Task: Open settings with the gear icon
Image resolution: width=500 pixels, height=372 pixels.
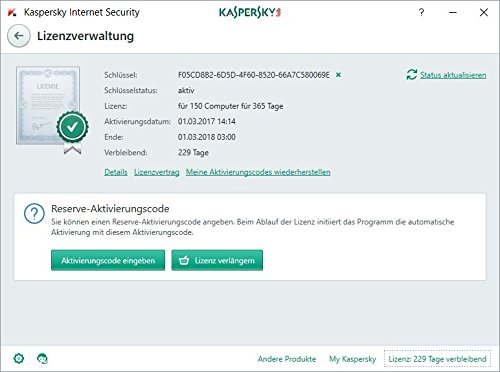Action: tap(19, 359)
